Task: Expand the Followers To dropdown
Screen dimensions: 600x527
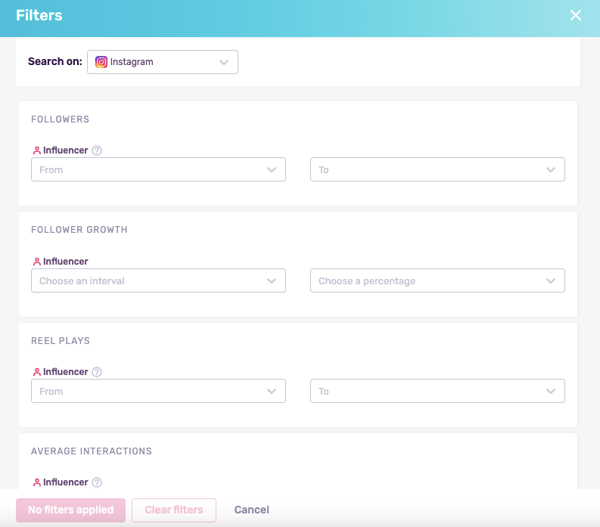Action: 437,170
